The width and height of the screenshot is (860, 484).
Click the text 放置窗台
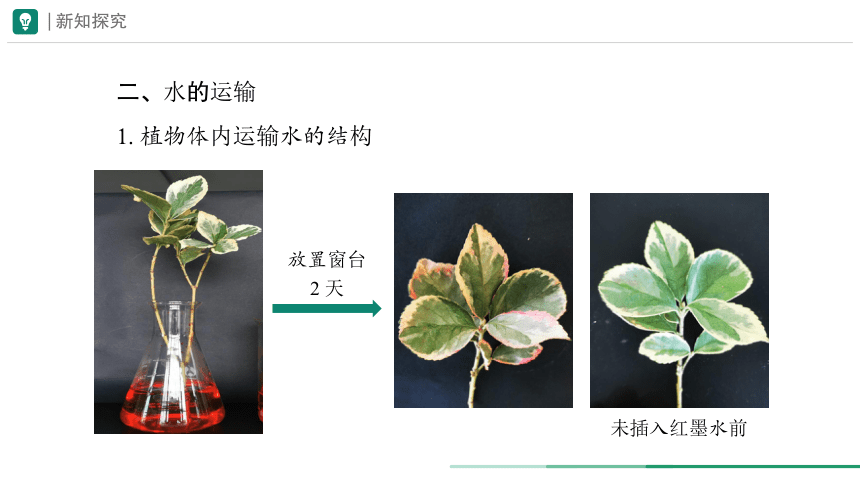coord(327,260)
